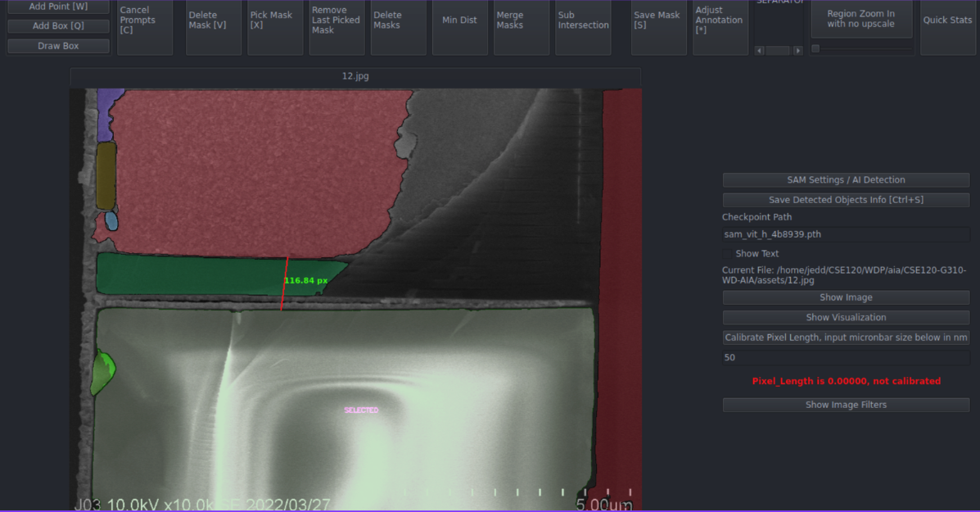Viewport: 980px width, 512px height.
Task: Click Save Detected Objects Info [Ctrl+S]
Action: point(846,200)
